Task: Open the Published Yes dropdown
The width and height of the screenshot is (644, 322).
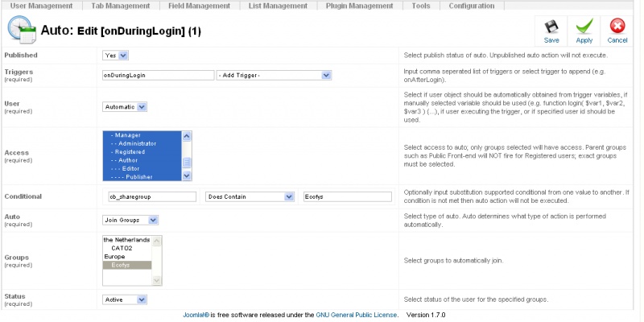Action: 115,56
